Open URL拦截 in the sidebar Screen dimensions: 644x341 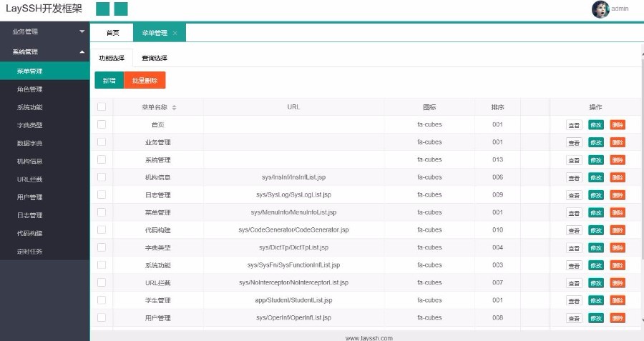[45, 179]
